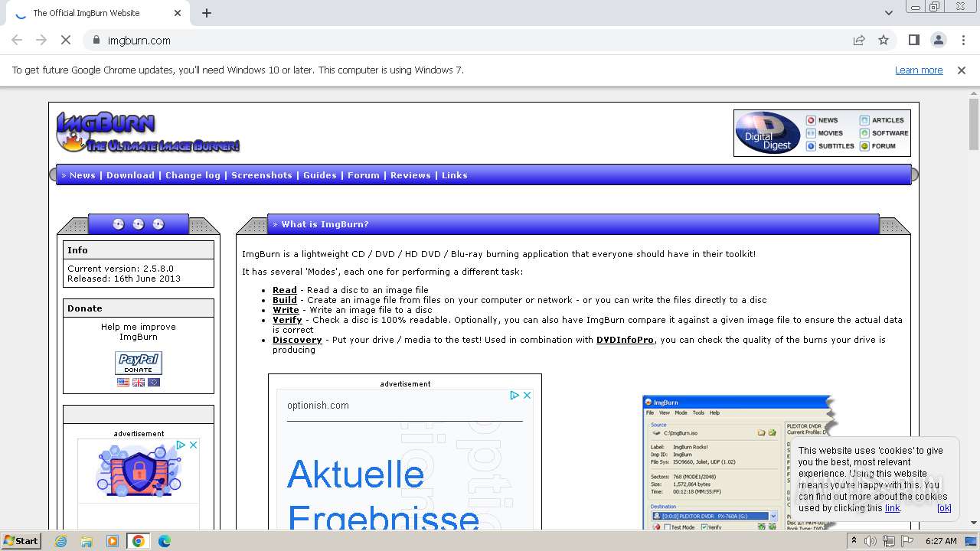This screenshot has height=551, width=980.
Task: Open the DVDInfoPro link
Action: tap(625, 340)
